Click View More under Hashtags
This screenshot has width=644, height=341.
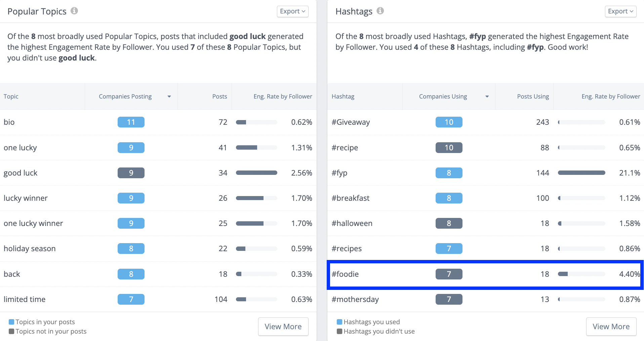pos(611,326)
